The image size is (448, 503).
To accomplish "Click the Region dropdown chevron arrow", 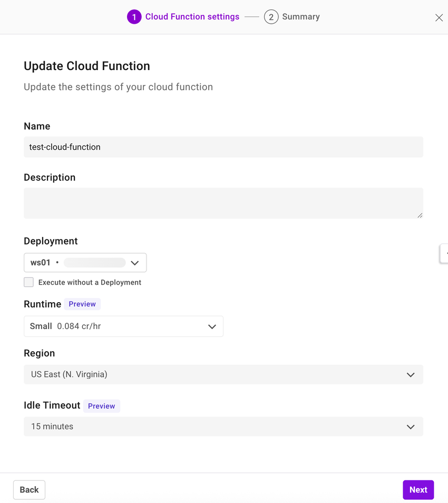I will tap(411, 374).
